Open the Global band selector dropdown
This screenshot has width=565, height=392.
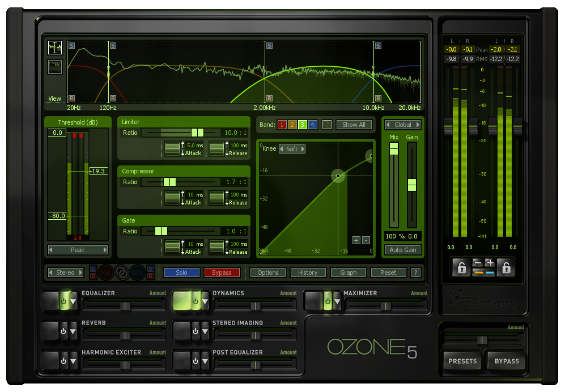(x=402, y=125)
